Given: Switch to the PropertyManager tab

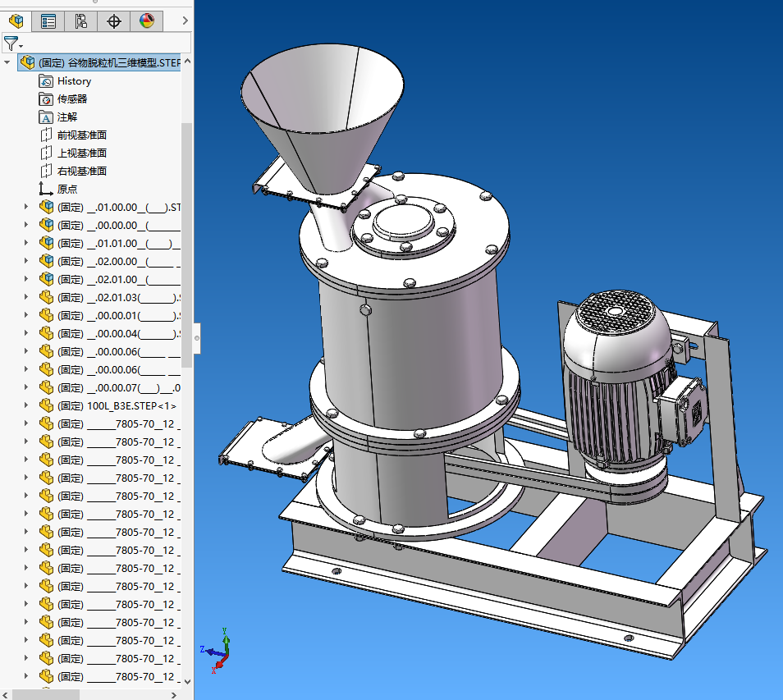Looking at the screenshot, I should coord(48,21).
